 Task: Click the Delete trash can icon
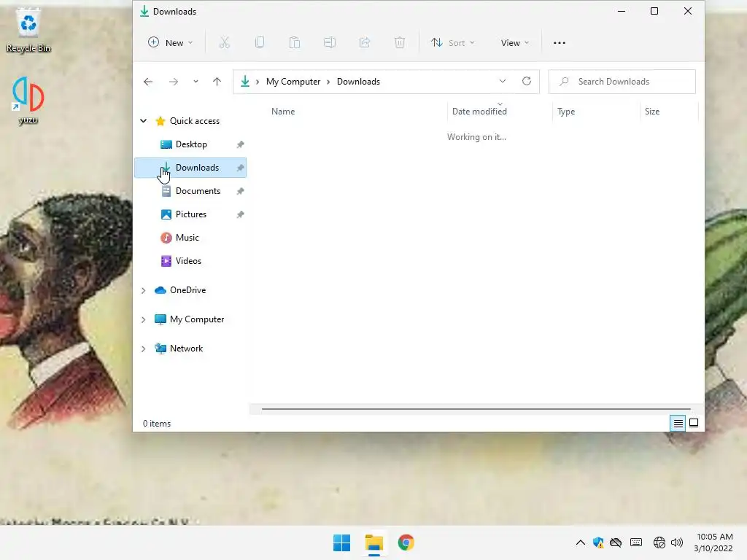tap(400, 43)
